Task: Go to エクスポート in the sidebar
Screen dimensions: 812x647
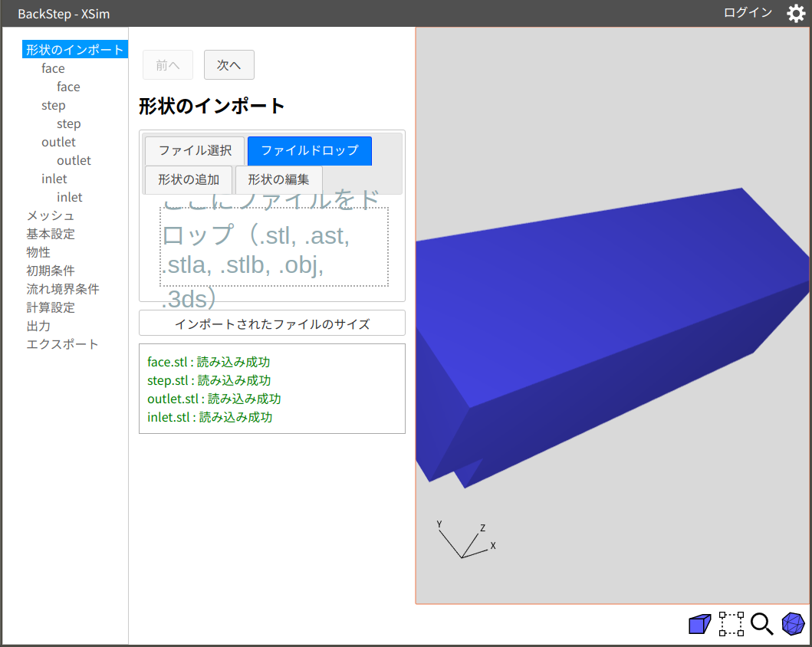Action: (x=62, y=344)
